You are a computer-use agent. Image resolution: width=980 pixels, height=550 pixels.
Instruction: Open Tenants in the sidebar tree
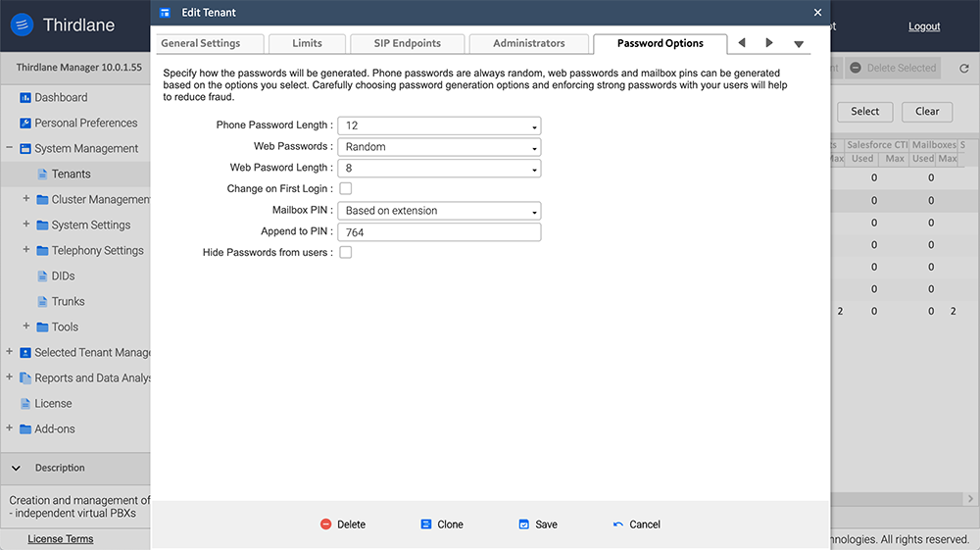point(72,175)
